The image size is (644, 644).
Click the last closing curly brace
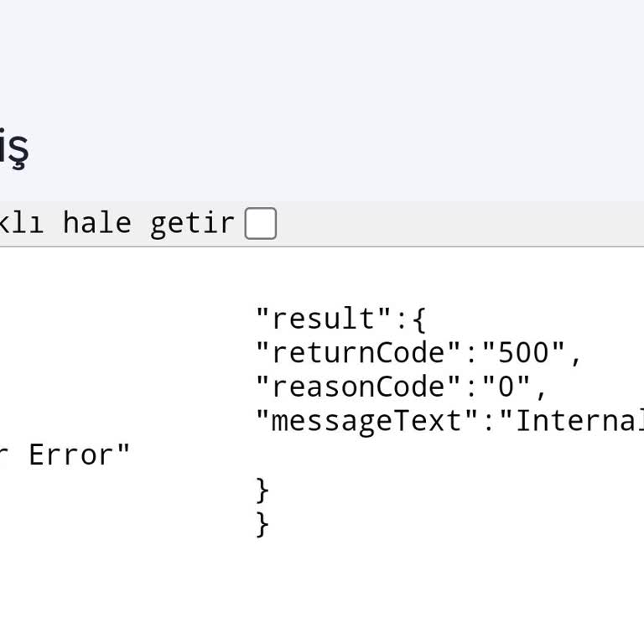pos(262,524)
